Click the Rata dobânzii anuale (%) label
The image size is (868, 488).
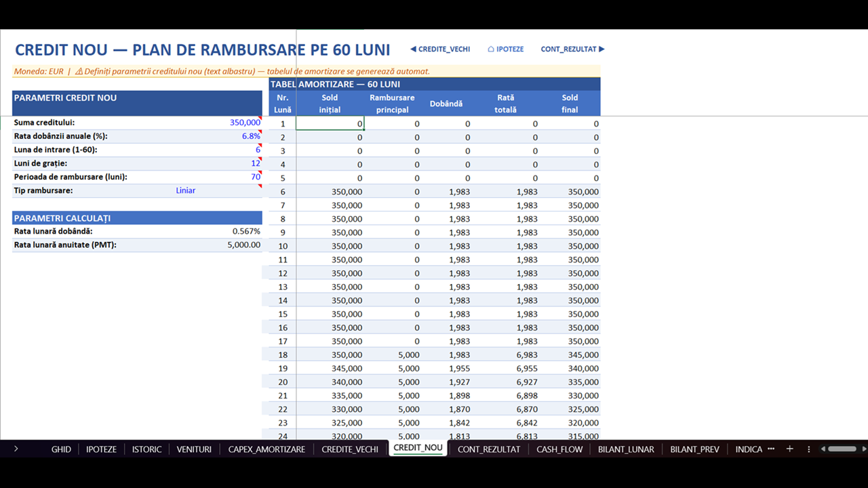click(x=61, y=136)
